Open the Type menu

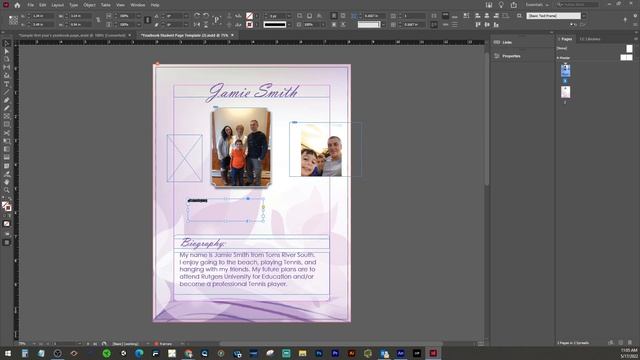coord(73,5)
